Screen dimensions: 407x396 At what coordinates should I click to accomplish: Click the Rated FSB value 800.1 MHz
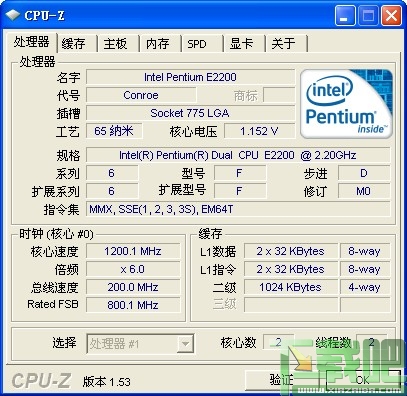133,305
